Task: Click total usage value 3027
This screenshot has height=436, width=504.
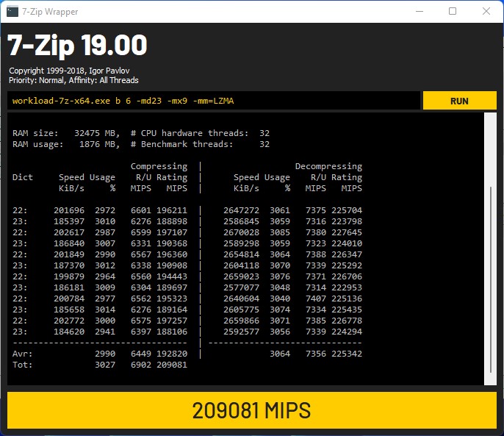Action: (105, 365)
